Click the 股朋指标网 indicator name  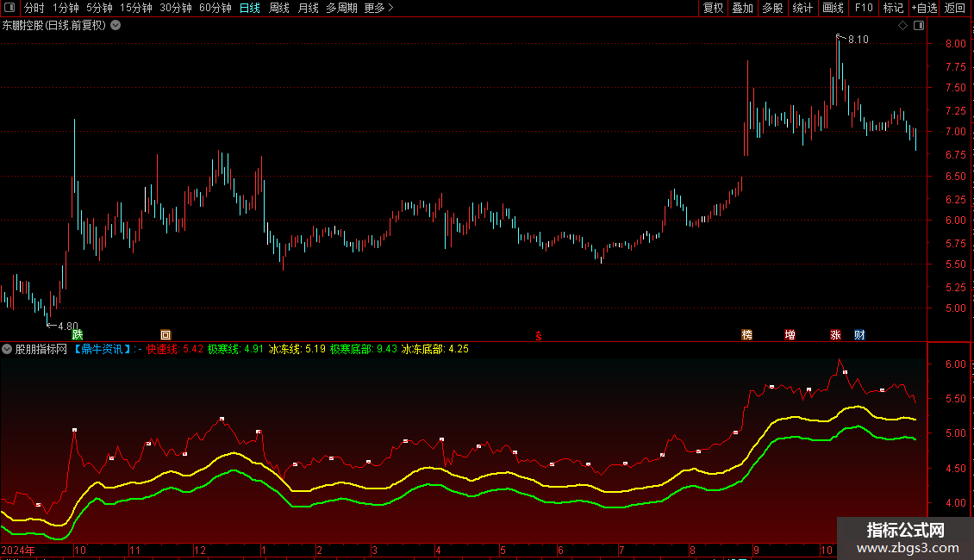[41, 350]
